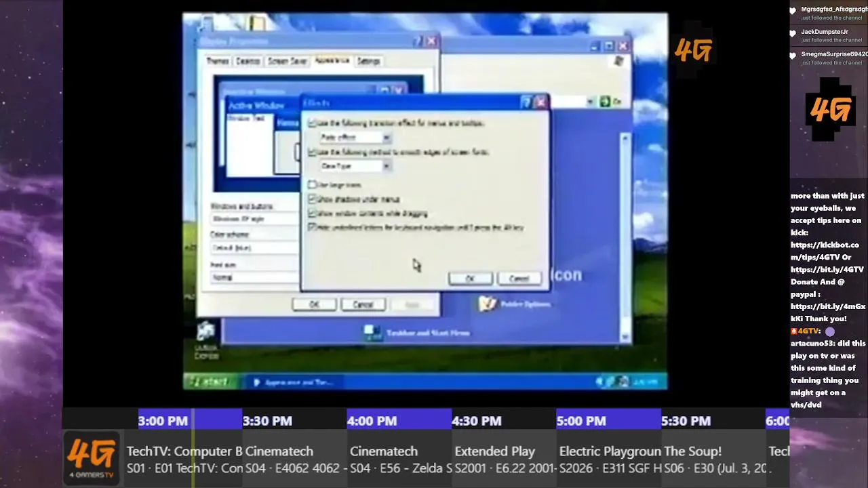
Task: Click the help question mark in Effects dialog
Action: [x=526, y=102]
